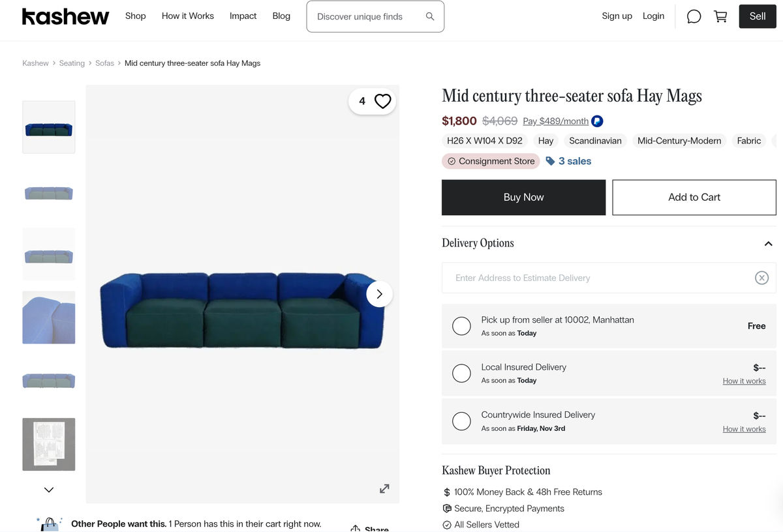This screenshot has height=532, width=783.
Task: Select Countrywide Insured Delivery option
Action: pos(461,421)
